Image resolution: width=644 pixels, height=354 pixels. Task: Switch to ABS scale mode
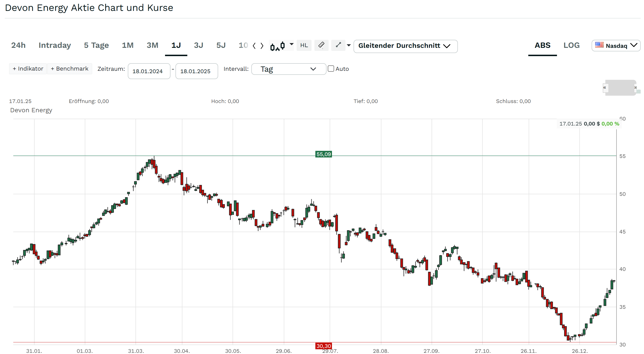[542, 45]
